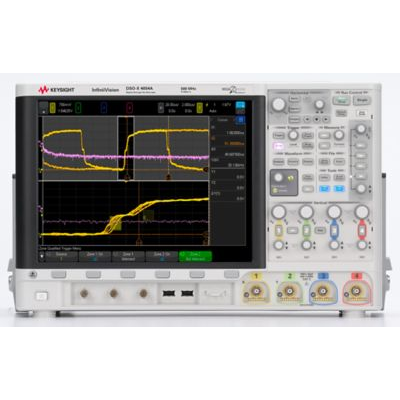Tap the yellow trigger indicator in top bar
The width and height of the screenshot is (400, 400).
[200, 107]
